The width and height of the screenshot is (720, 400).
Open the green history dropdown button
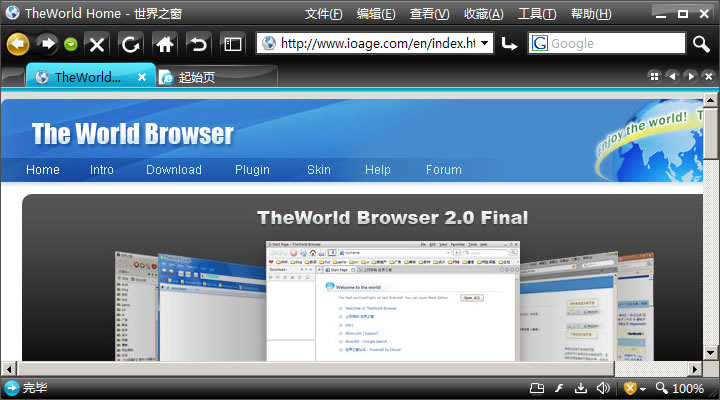click(x=71, y=44)
